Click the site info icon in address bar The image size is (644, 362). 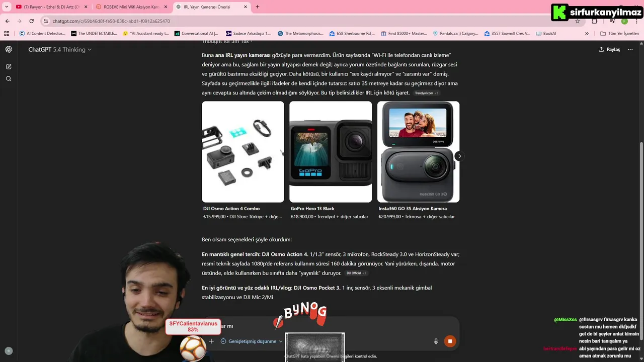46,21
